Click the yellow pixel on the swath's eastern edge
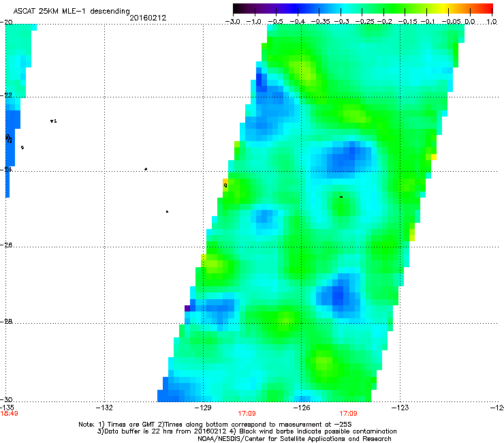The width and height of the screenshot is (504, 443). 434,157
